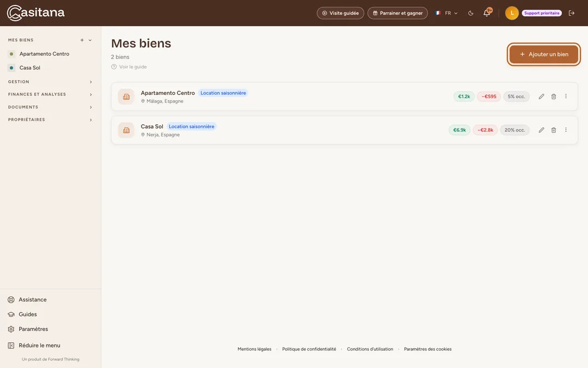Viewport: 588px width, 368px height.
Task: Open Guides from sidebar
Action: click(x=22, y=315)
